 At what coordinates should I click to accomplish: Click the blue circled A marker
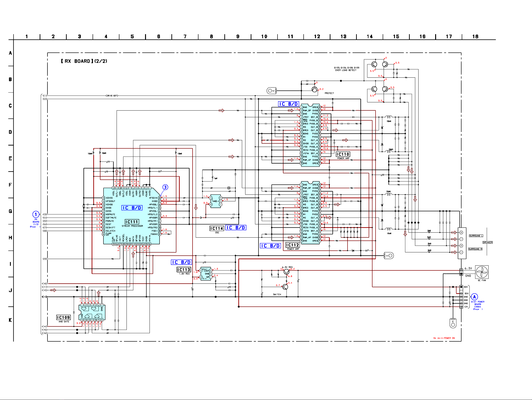click(x=474, y=297)
